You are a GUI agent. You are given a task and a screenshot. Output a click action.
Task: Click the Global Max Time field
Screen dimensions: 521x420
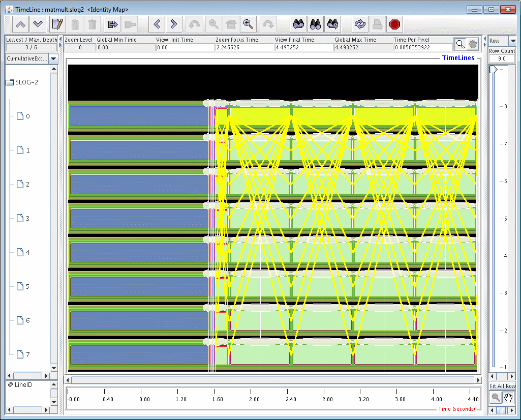[363, 47]
